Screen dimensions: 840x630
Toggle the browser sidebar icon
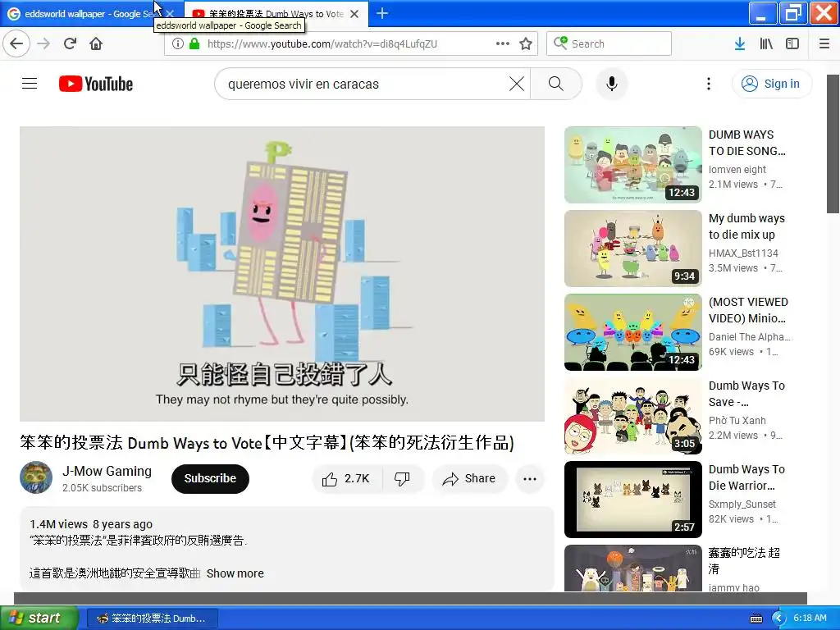point(792,44)
